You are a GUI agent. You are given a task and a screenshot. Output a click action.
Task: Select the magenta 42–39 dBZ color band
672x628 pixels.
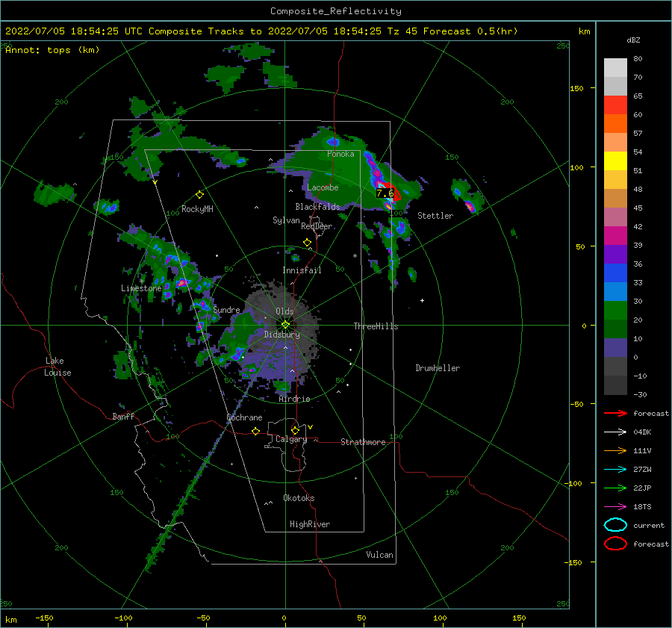click(x=615, y=236)
